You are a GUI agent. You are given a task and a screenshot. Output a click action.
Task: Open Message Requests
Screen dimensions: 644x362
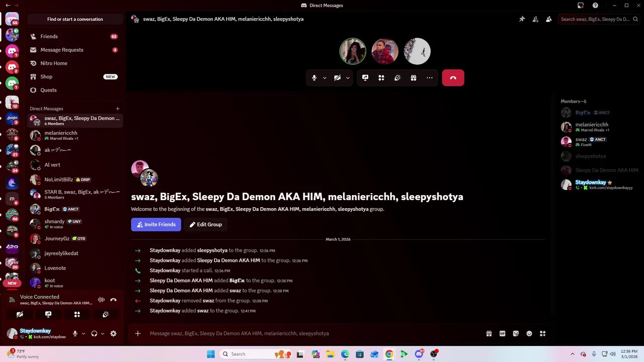click(74, 50)
